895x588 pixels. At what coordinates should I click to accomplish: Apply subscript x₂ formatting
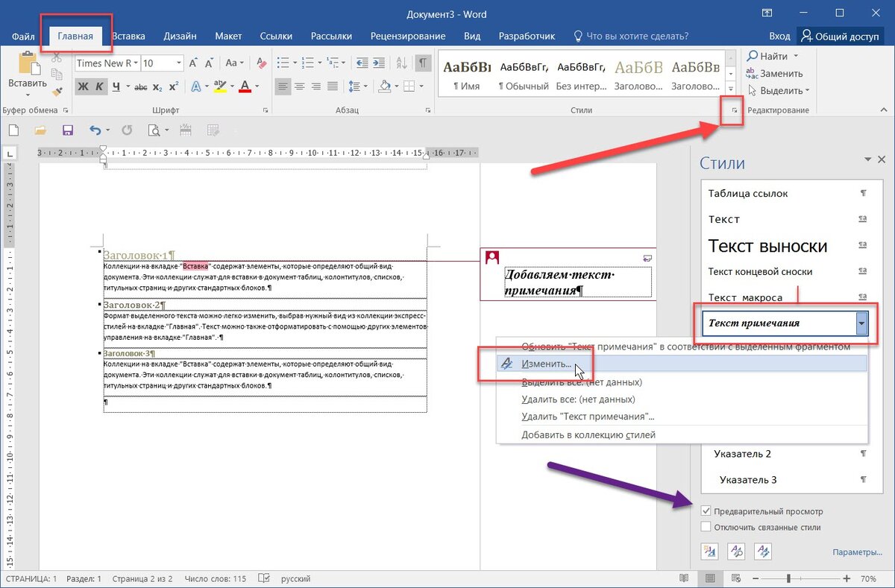point(157,87)
